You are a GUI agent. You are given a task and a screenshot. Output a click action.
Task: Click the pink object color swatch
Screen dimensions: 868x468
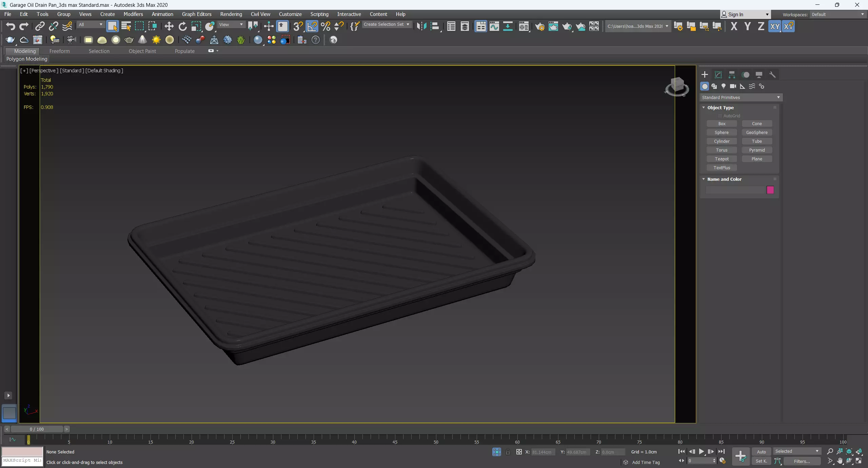pyautogui.click(x=770, y=190)
